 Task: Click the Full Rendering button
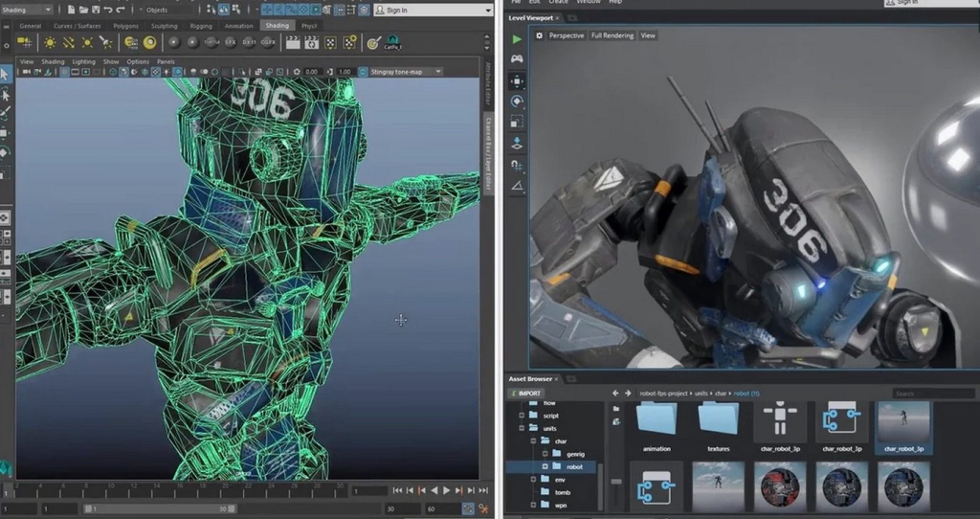tap(612, 35)
